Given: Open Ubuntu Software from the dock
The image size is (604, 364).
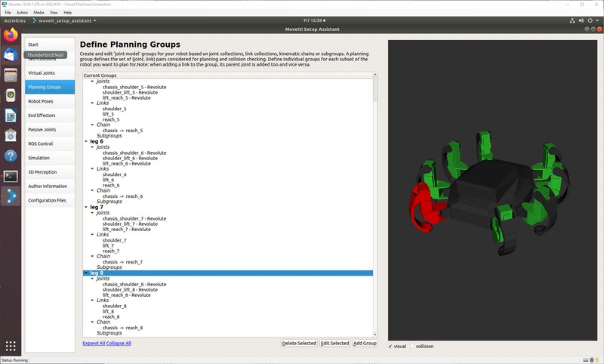Looking at the screenshot, I should click(x=11, y=135).
